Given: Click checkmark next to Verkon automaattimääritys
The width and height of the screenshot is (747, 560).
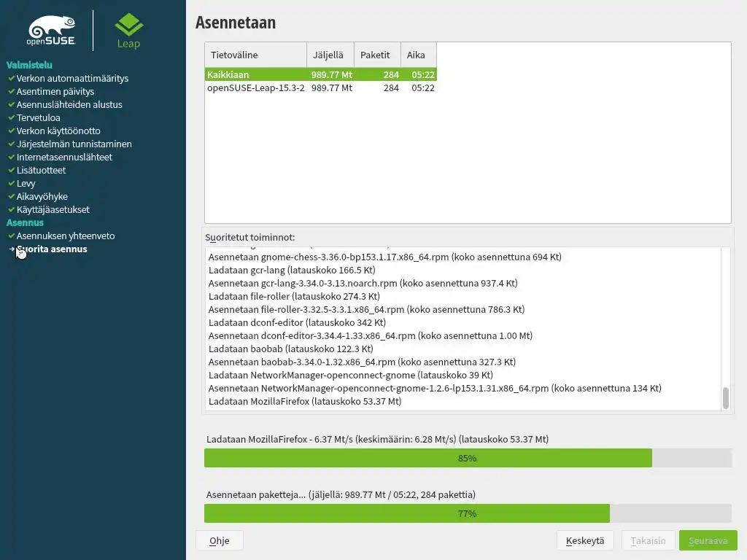Looking at the screenshot, I should [12, 78].
